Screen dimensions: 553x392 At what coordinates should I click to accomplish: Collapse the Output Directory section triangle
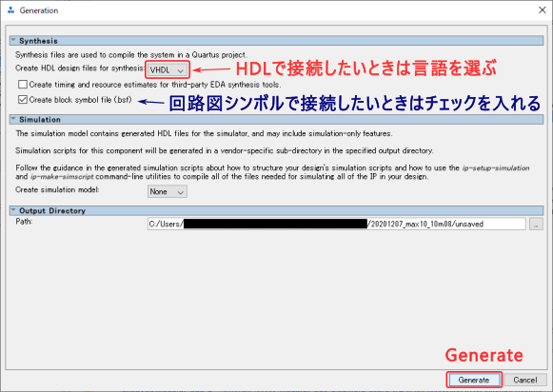pyautogui.click(x=13, y=210)
